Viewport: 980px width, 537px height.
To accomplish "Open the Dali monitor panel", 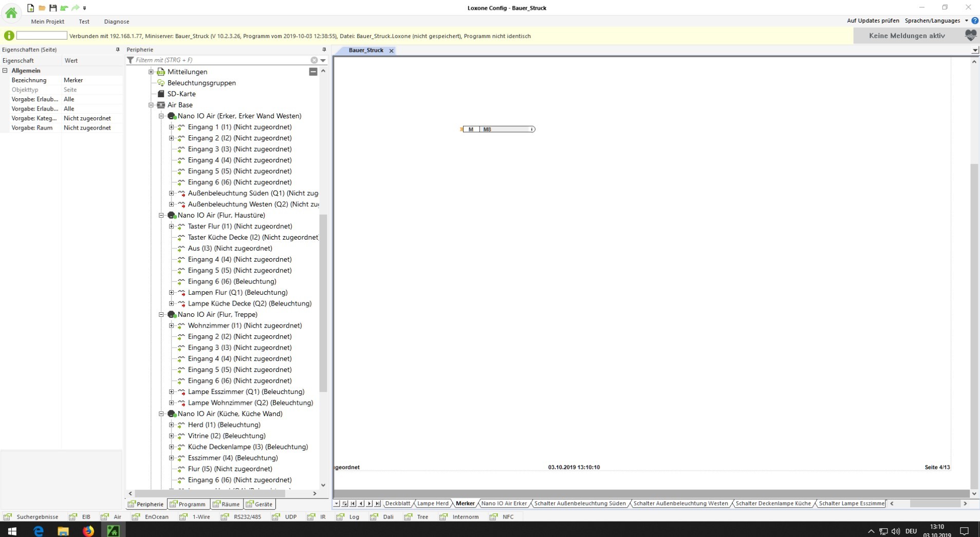I will point(382,517).
